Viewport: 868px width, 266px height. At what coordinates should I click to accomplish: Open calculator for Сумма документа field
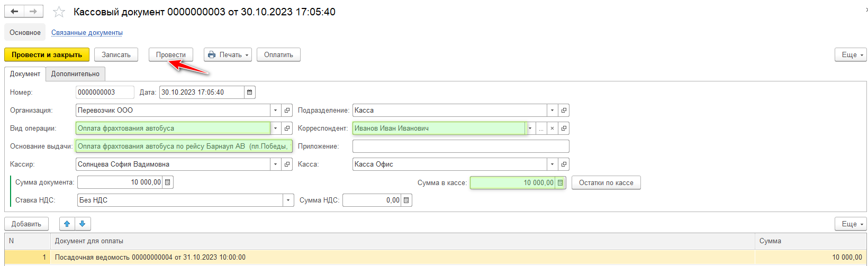168,182
